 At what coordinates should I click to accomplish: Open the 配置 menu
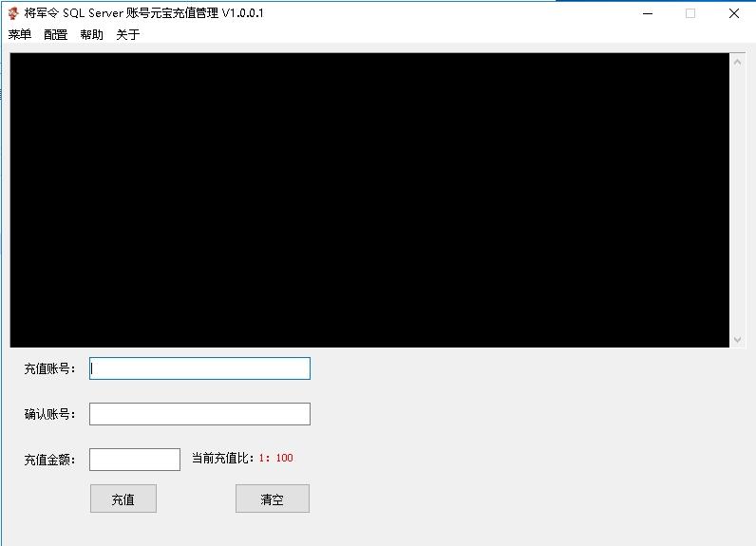click(x=55, y=35)
